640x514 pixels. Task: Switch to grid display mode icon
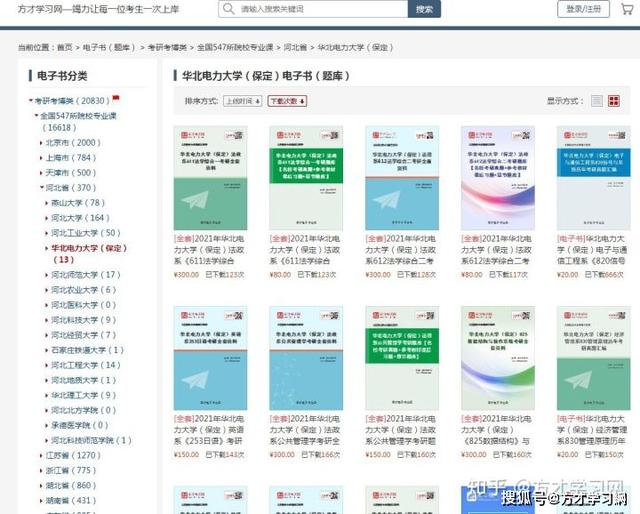pyautogui.click(x=613, y=101)
